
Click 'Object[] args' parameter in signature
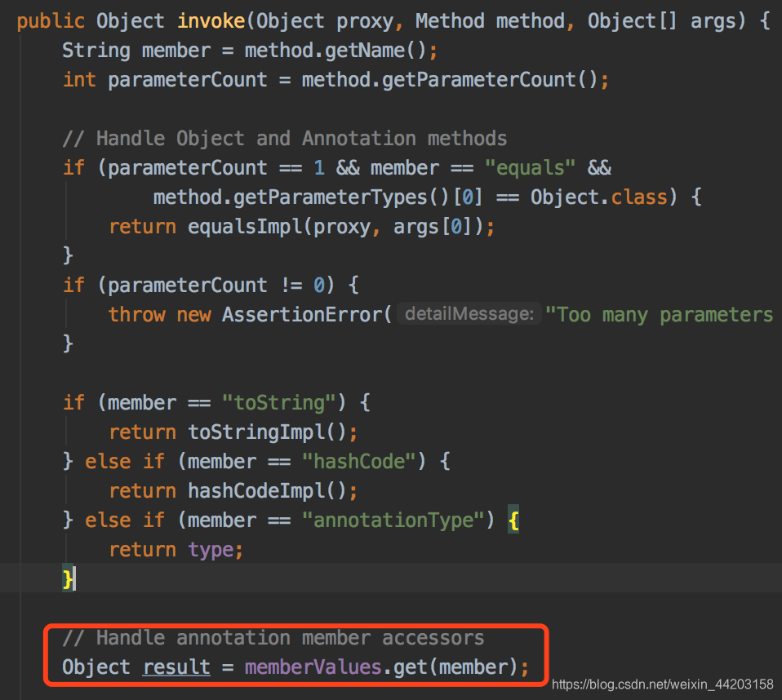point(661,21)
